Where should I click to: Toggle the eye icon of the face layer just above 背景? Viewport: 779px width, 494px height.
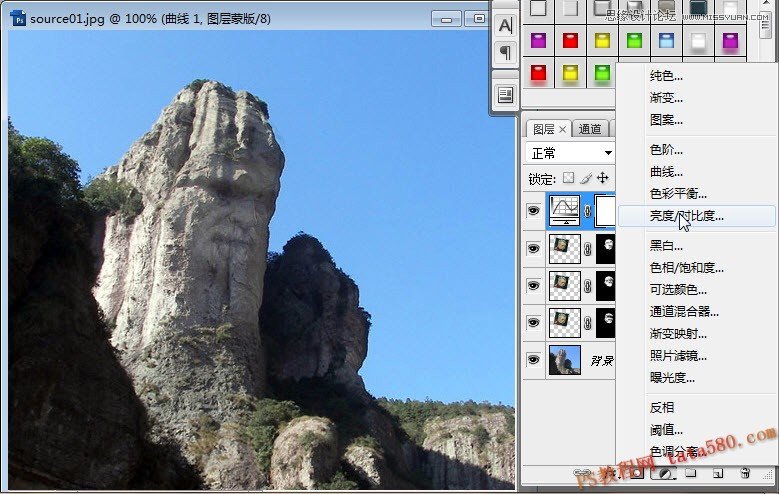tap(534, 323)
